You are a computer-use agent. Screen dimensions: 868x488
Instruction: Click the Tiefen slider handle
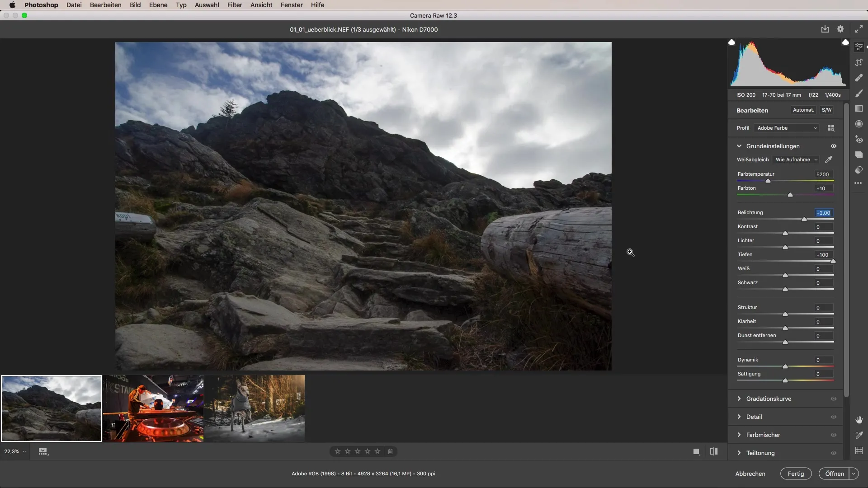[833, 261]
